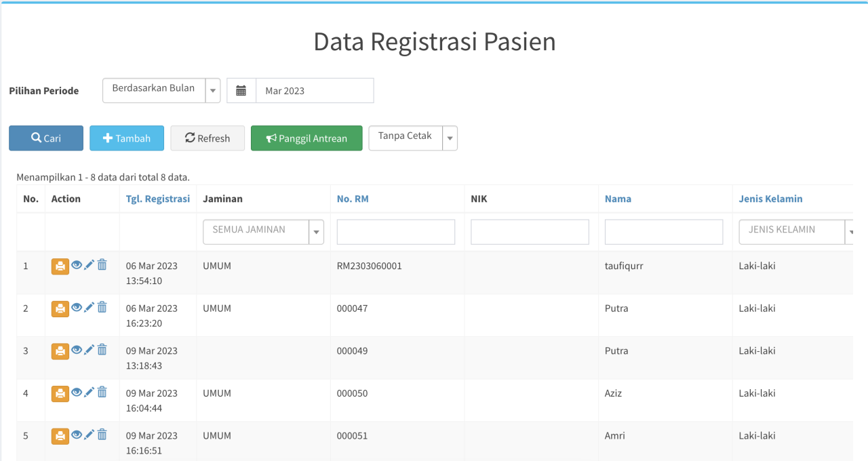Focus the No. RM filter input field
Image resolution: width=868 pixels, height=461 pixels.
pos(396,232)
